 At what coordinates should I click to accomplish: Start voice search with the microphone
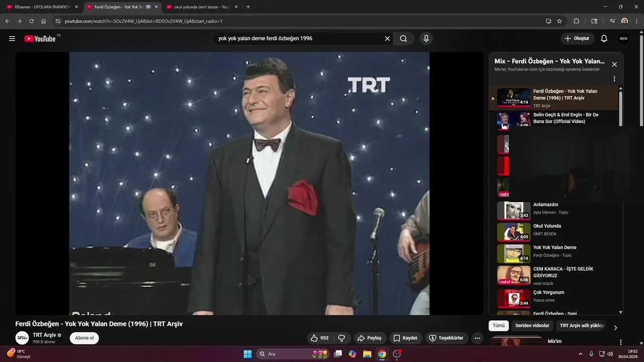426,39
